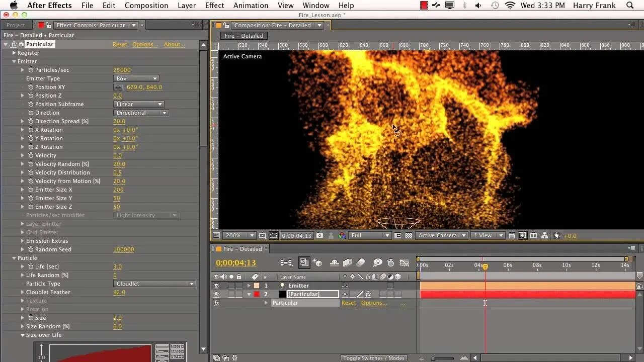Click the peach label color of Emitter layer

[x=257, y=286]
